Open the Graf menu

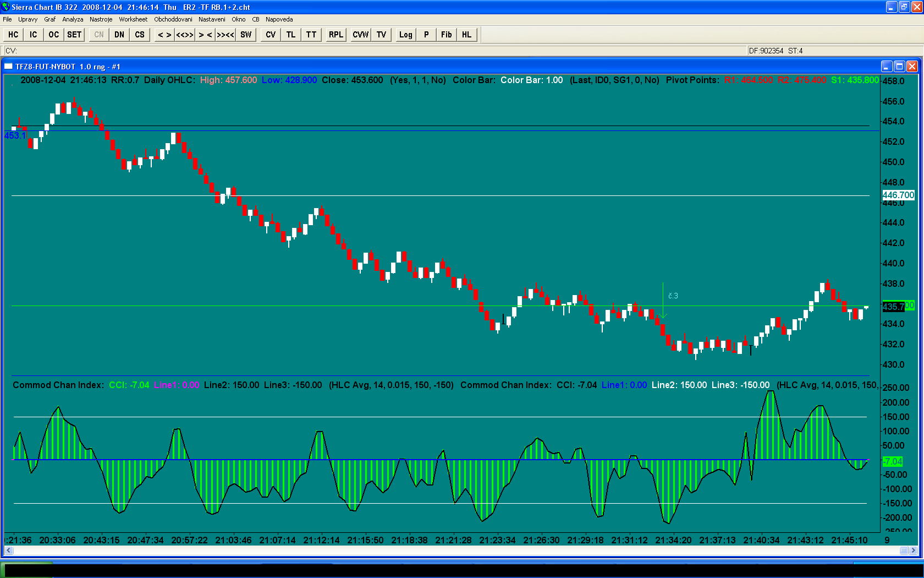[x=50, y=19]
